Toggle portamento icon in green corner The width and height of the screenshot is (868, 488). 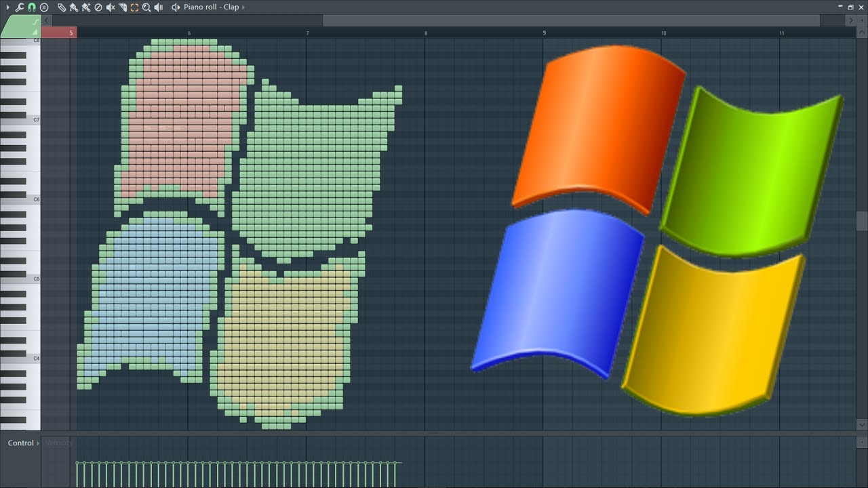coord(36,22)
